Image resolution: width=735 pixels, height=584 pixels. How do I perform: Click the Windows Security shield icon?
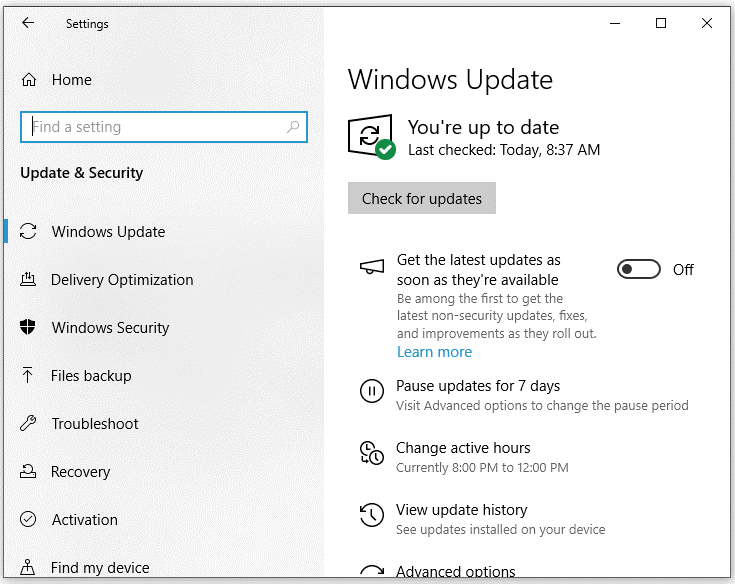pyautogui.click(x=29, y=328)
